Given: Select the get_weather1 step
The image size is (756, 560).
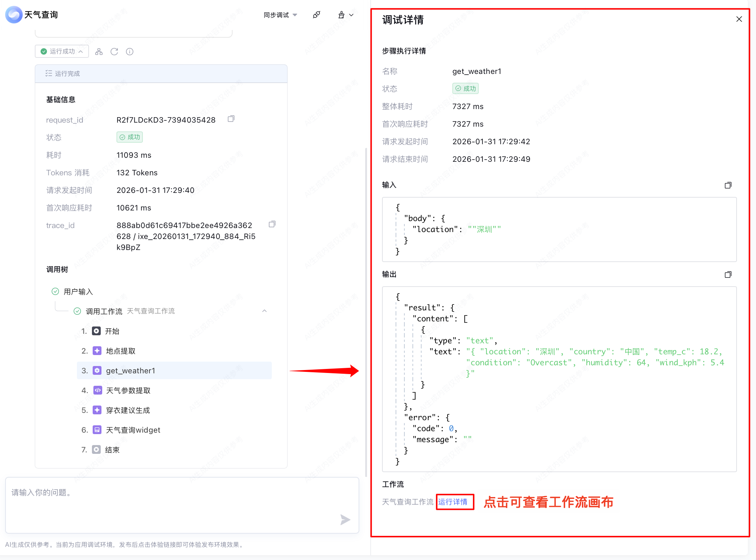Looking at the screenshot, I should pos(130,371).
